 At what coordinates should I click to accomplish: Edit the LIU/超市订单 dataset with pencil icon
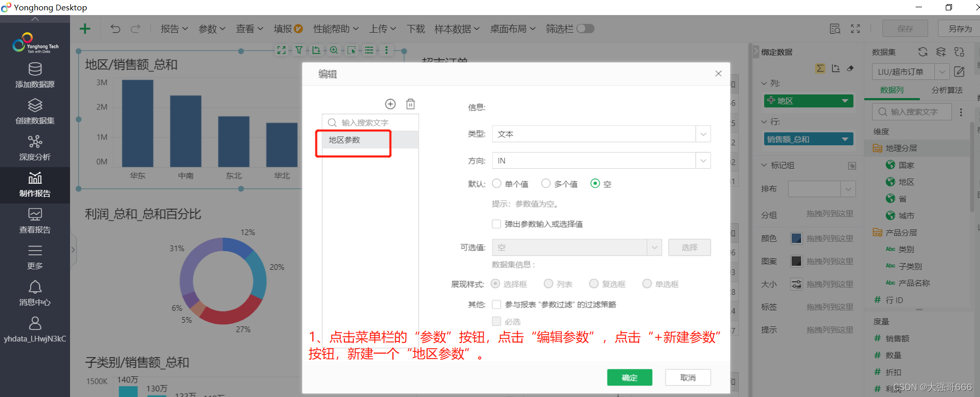(959, 72)
